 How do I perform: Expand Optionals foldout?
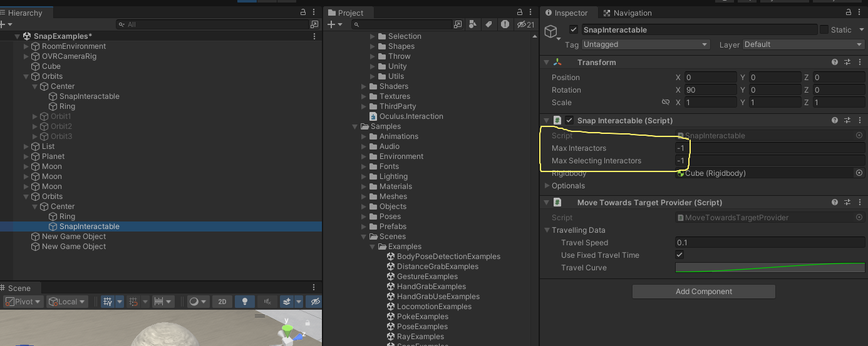[x=547, y=186]
